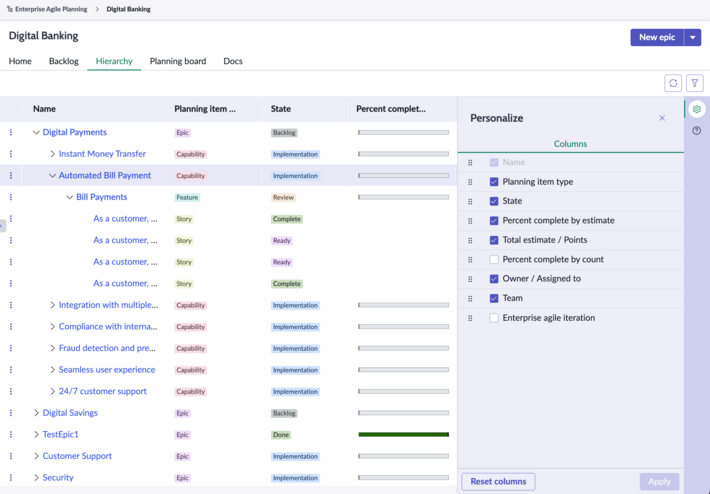Screen dimensions: 710x494
Task: Click the TestEpic1 full progress bar
Action: click(403, 435)
